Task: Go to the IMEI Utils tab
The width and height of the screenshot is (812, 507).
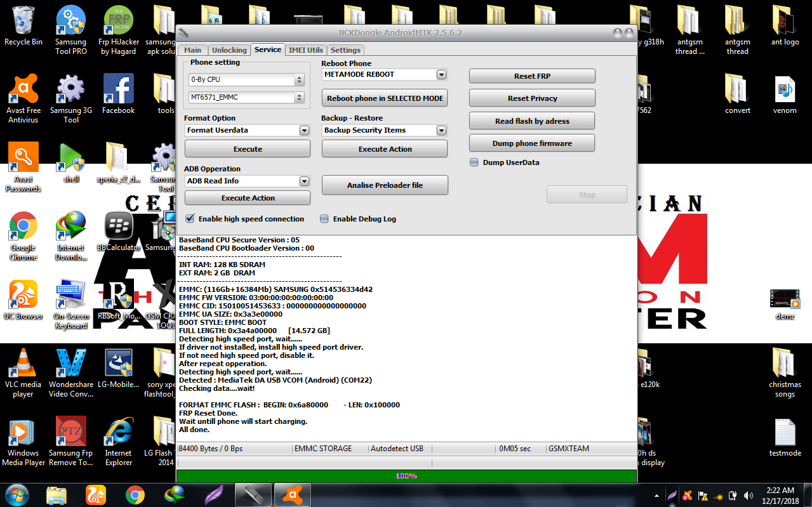Action: tap(305, 50)
